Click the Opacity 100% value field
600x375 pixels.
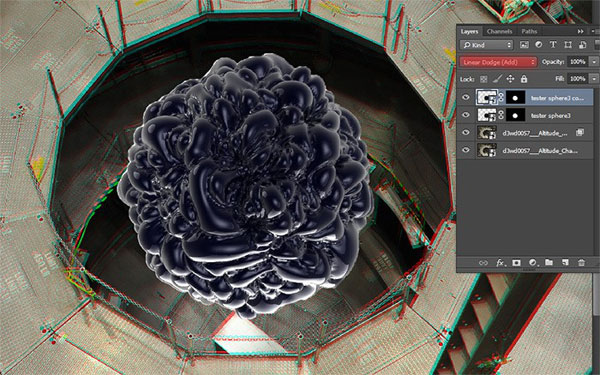click(578, 62)
